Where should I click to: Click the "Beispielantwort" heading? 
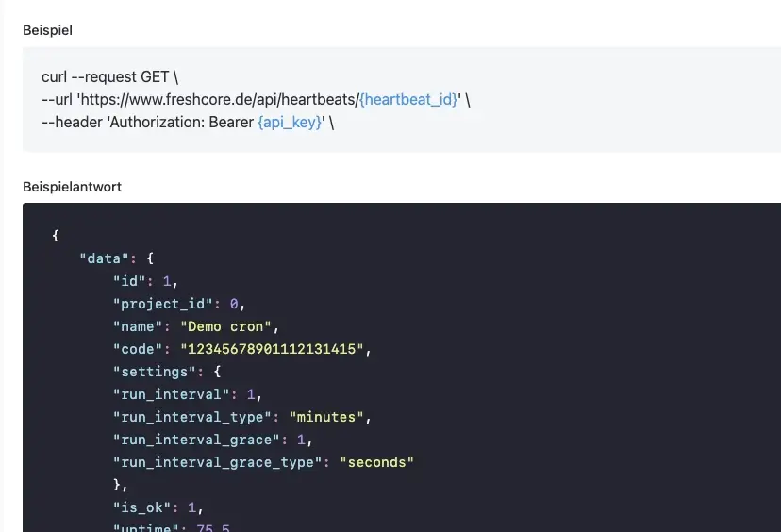tap(73, 187)
